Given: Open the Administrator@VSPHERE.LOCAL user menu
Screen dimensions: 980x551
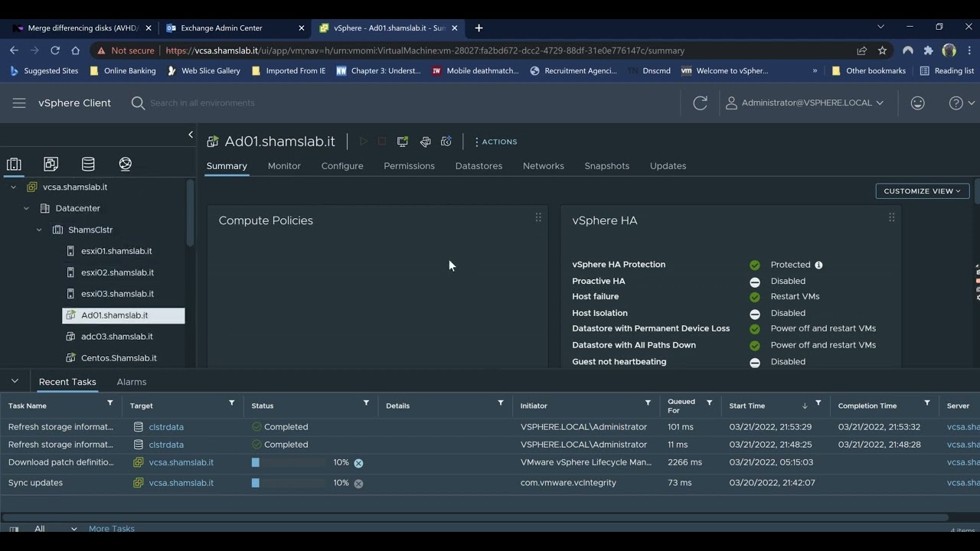Looking at the screenshot, I should point(805,103).
